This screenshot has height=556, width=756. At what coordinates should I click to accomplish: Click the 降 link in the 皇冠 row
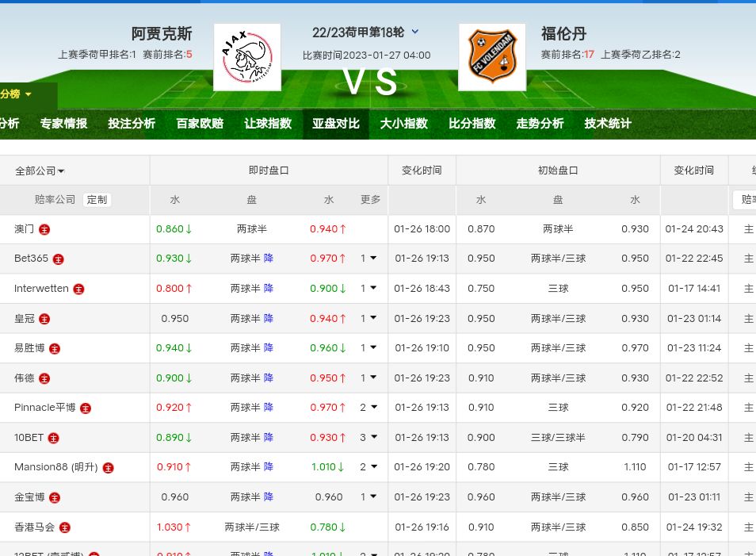[x=269, y=319]
